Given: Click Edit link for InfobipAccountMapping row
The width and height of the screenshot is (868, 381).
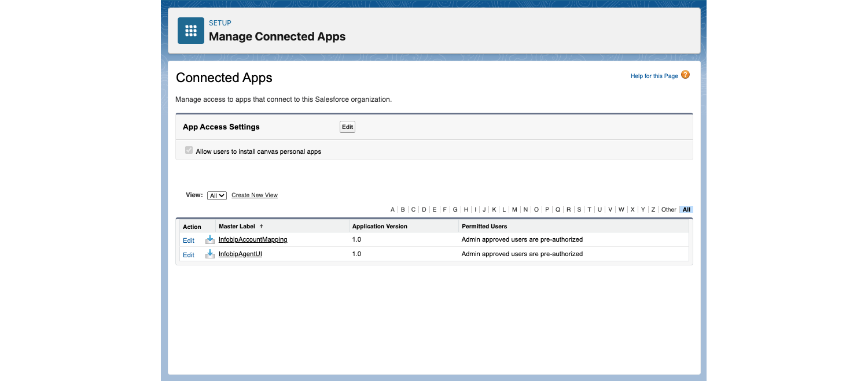Looking at the screenshot, I should coord(189,241).
